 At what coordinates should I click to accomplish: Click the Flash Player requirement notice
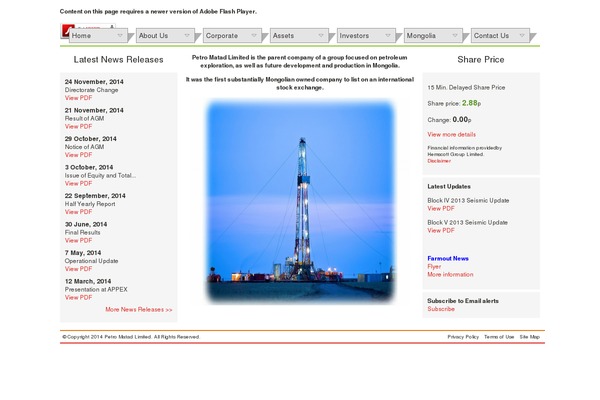click(158, 11)
